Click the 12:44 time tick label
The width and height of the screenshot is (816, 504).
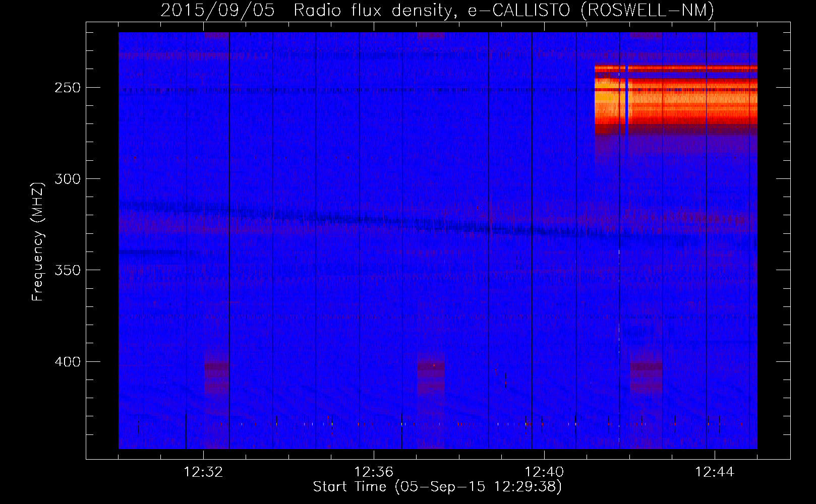pyautogui.click(x=715, y=472)
